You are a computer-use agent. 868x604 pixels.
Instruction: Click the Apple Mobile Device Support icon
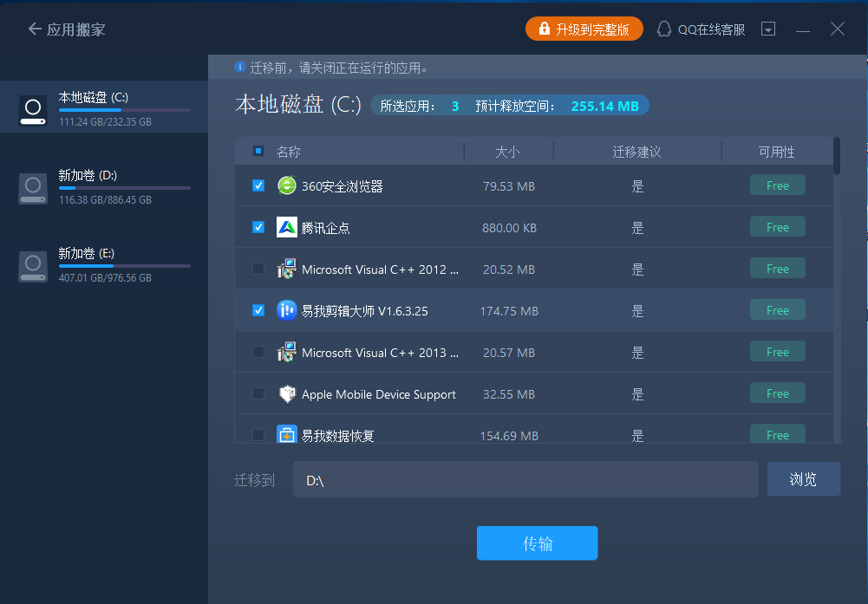point(287,393)
